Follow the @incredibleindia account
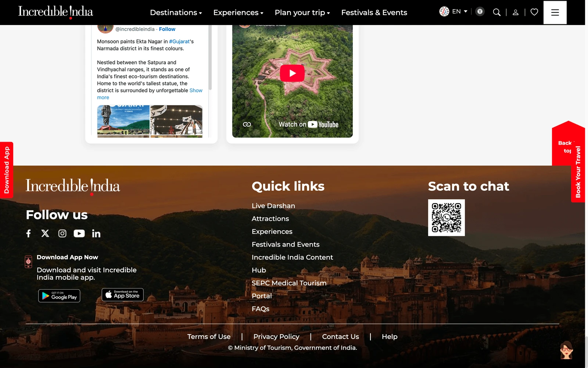The height and width of the screenshot is (368, 588). [x=167, y=29]
